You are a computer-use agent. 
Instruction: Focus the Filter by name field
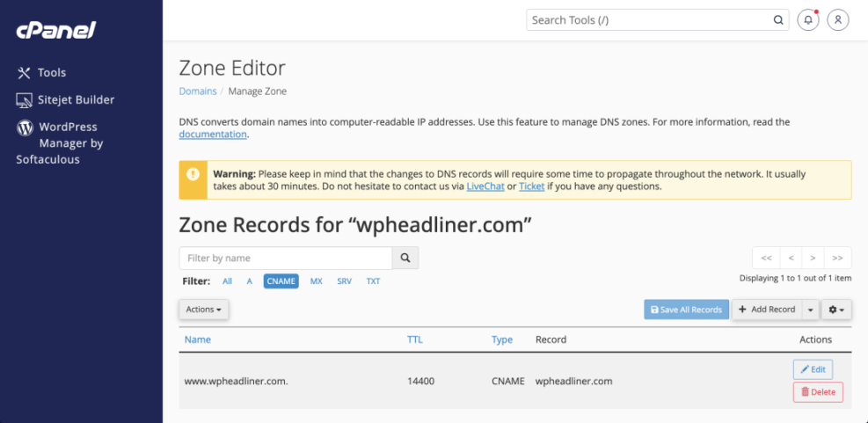coord(286,258)
